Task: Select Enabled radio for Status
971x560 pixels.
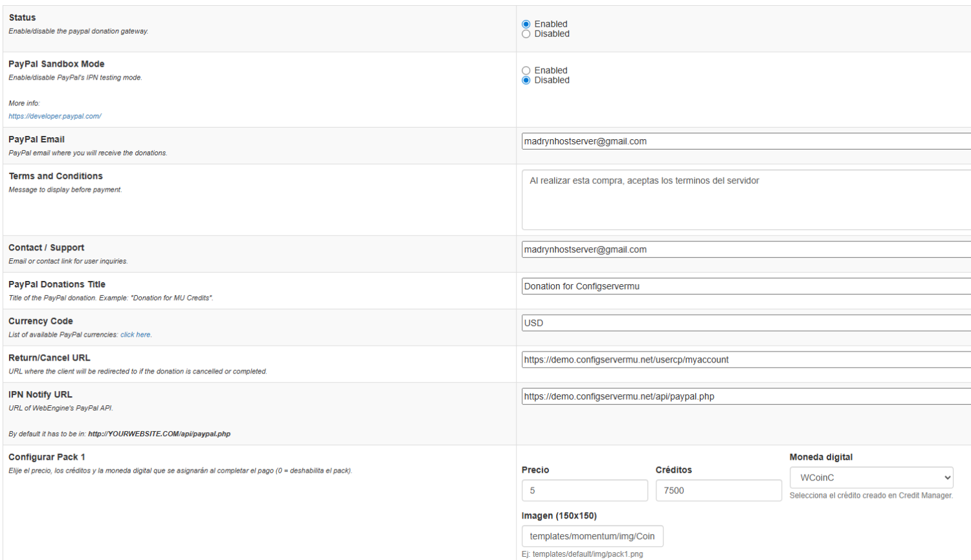Action: tap(526, 24)
